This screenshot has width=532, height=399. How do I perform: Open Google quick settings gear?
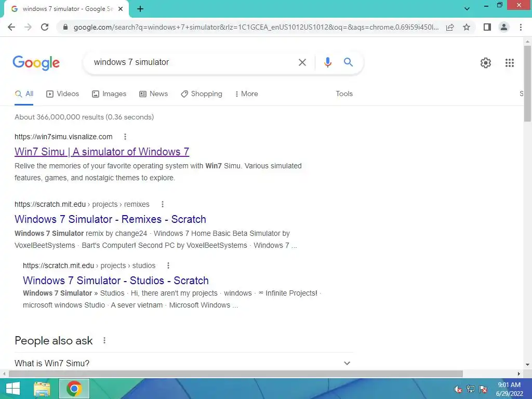pyautogui.click(x=486, y=63)
